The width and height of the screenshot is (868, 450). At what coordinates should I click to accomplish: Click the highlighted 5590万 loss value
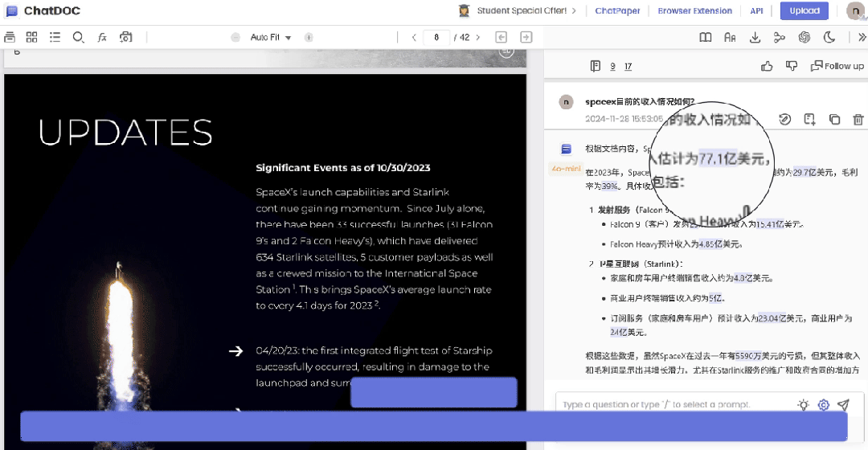(750, 356)
